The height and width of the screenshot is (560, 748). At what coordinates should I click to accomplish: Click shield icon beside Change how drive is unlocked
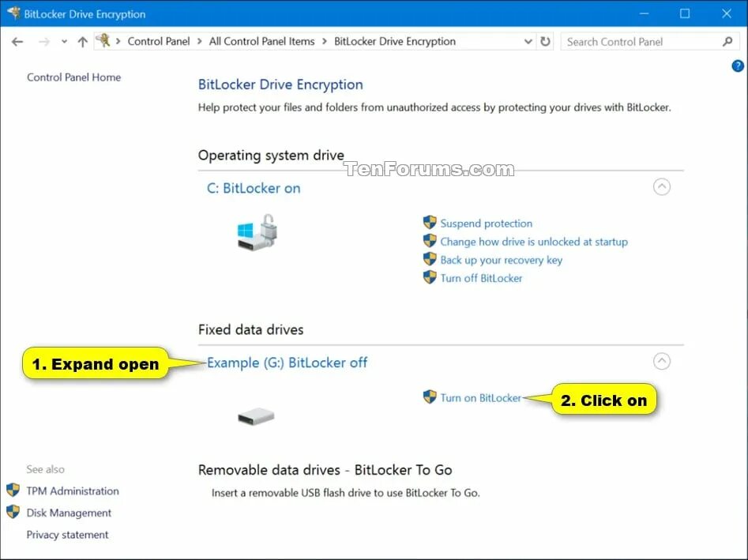[430, 240]
